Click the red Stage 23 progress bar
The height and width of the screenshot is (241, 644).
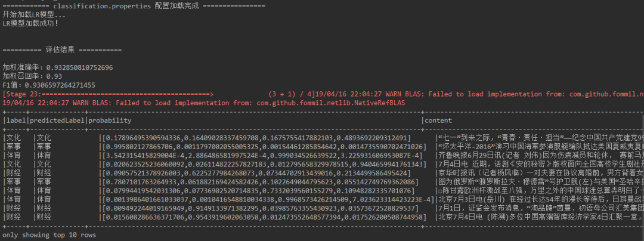click(x=108, y=94)
